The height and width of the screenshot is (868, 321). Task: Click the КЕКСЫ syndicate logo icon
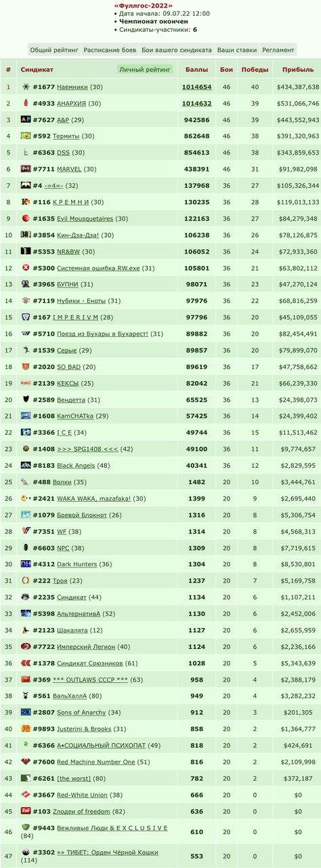[x=26, y=382]
